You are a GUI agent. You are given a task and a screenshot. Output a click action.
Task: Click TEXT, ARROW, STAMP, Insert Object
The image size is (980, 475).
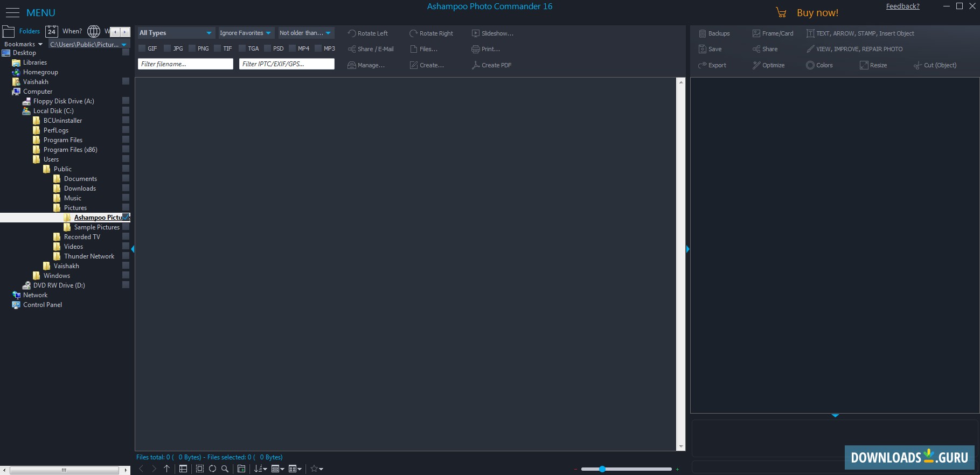[x=860, y=33]
